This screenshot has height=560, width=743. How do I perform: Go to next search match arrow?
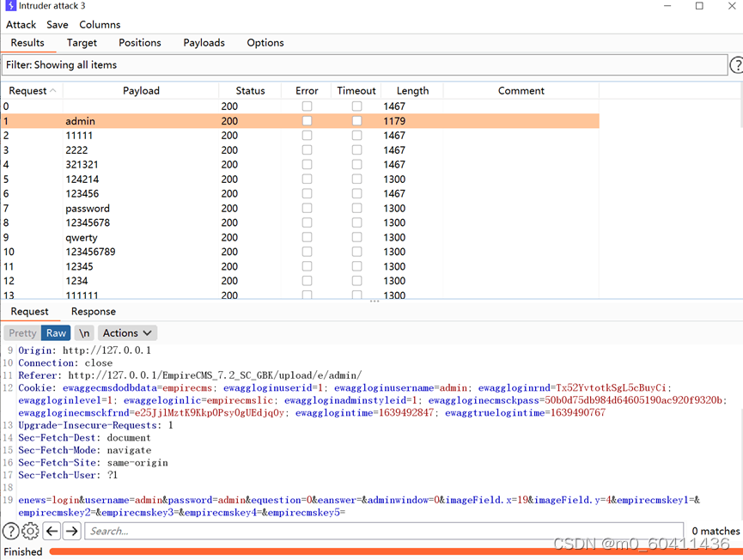[x=71, y=531]
